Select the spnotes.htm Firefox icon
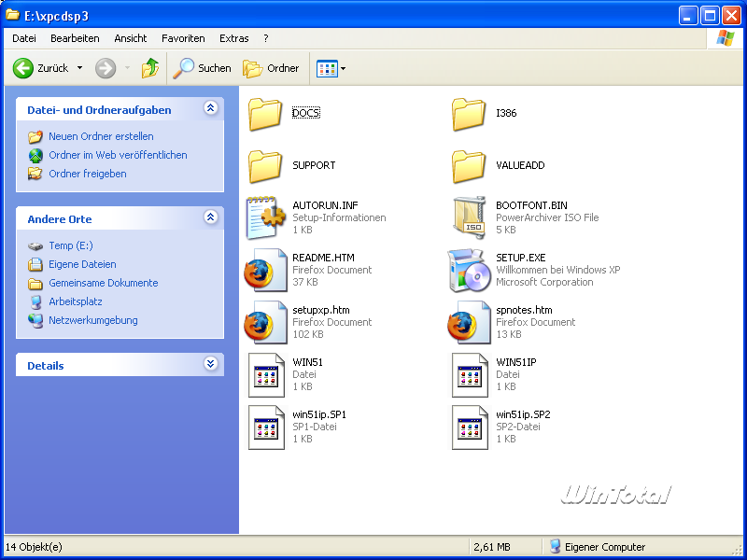This screenshot has width=747, height=560. tap(469, 322)
